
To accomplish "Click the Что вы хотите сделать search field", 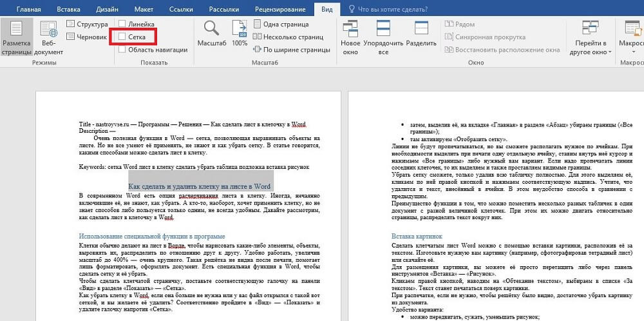I will click(393, 8).
